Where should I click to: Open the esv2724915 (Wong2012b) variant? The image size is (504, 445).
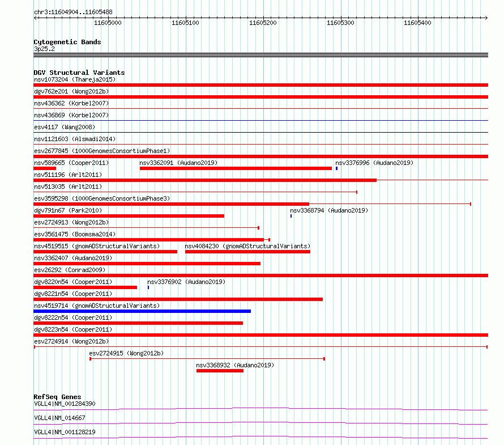click(x=126, y=353)
